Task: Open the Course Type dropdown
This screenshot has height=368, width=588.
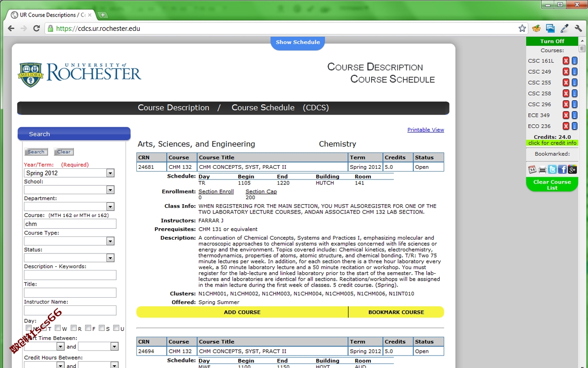Action: [x=69, y=241]
